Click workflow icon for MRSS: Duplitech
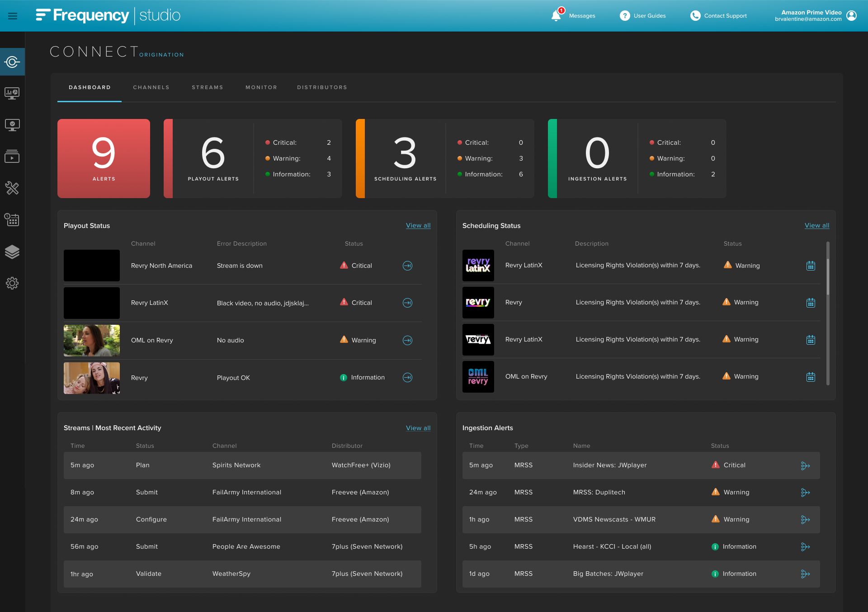 pyautogui.click(x=805, y=493)
